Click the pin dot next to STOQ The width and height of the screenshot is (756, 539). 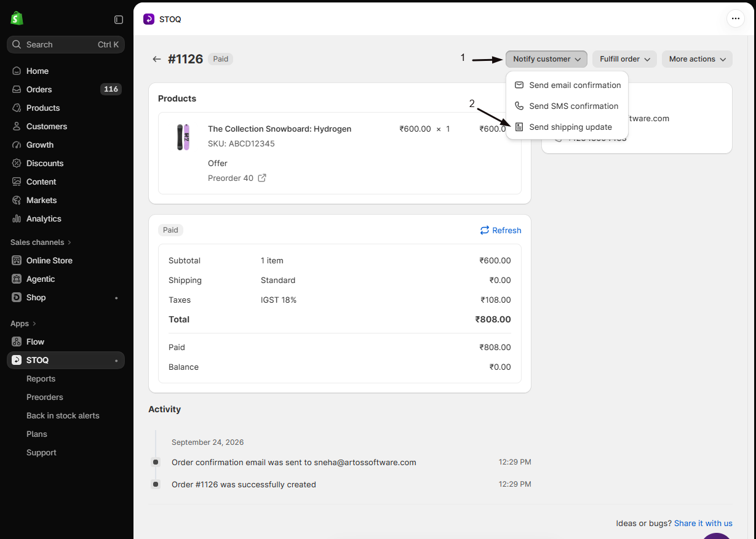pos(116,361)
